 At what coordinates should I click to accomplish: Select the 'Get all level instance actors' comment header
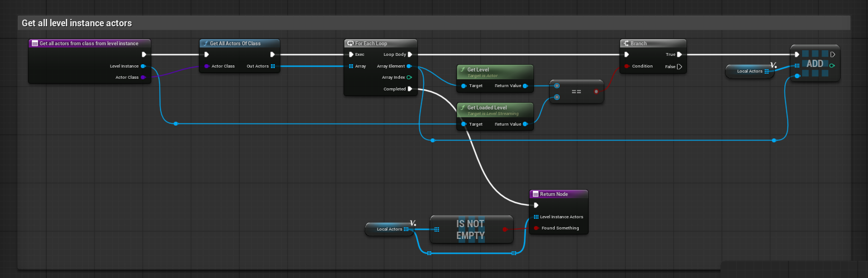coord(433,23)
